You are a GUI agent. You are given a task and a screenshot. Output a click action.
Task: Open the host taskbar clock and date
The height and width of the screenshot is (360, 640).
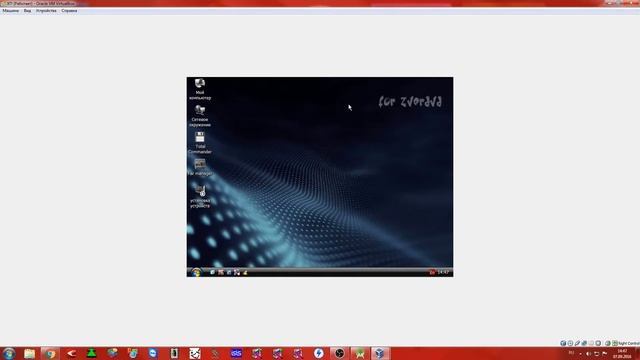[622, 353]
